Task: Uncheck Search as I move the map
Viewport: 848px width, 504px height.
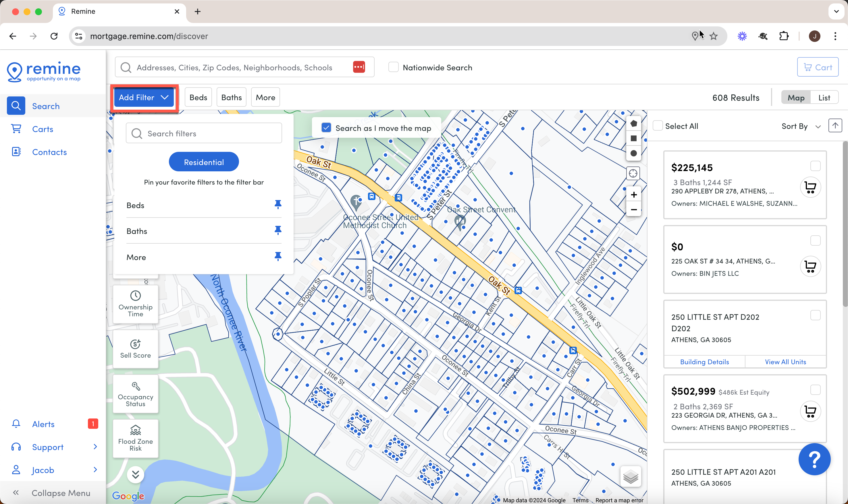Action: 326,128
